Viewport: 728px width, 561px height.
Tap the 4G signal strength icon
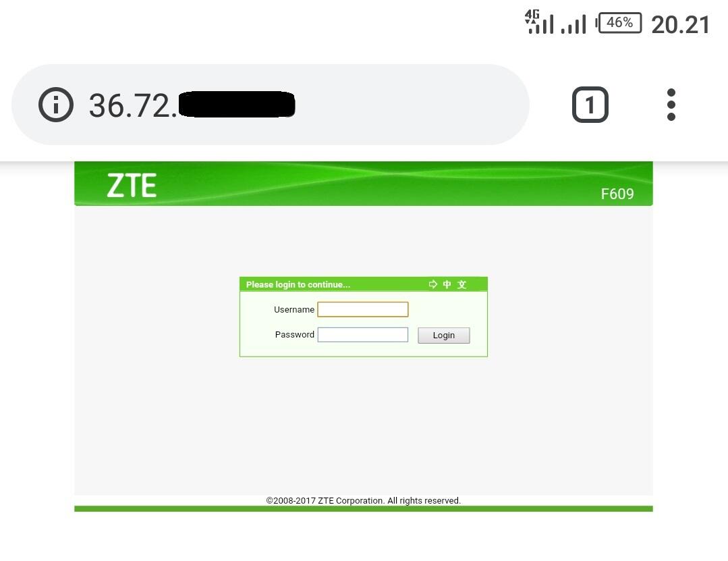click(539, 22)
